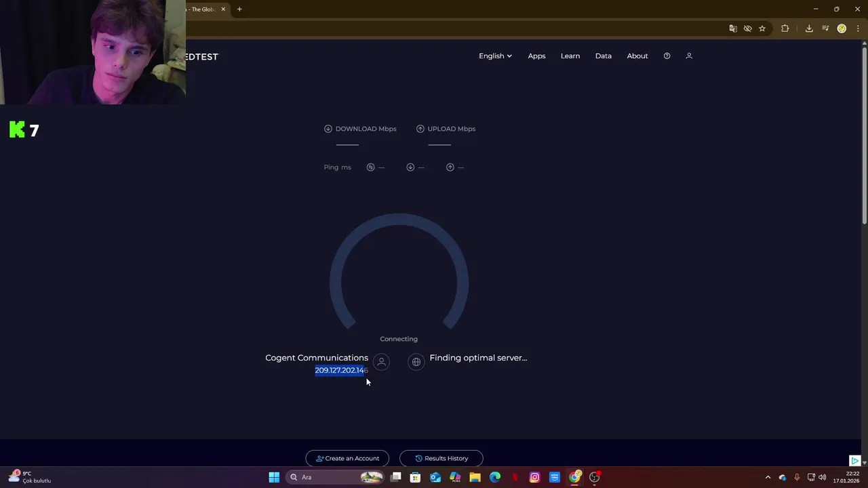868x488 pixels.
Task: Open File Explorer from the taskbar
Action: click(x=475, y=477)
